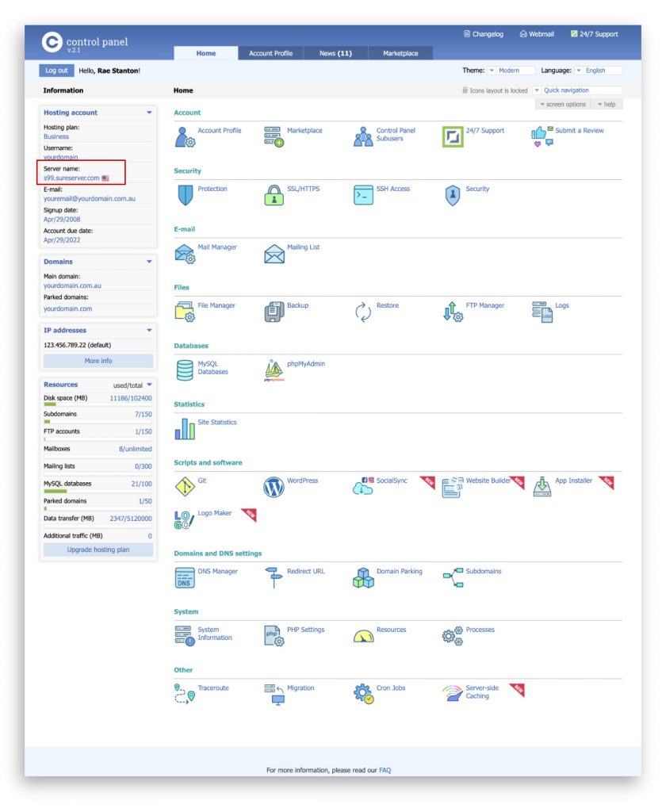Open the Quick navigation dropdown

(x=577, y=90)
